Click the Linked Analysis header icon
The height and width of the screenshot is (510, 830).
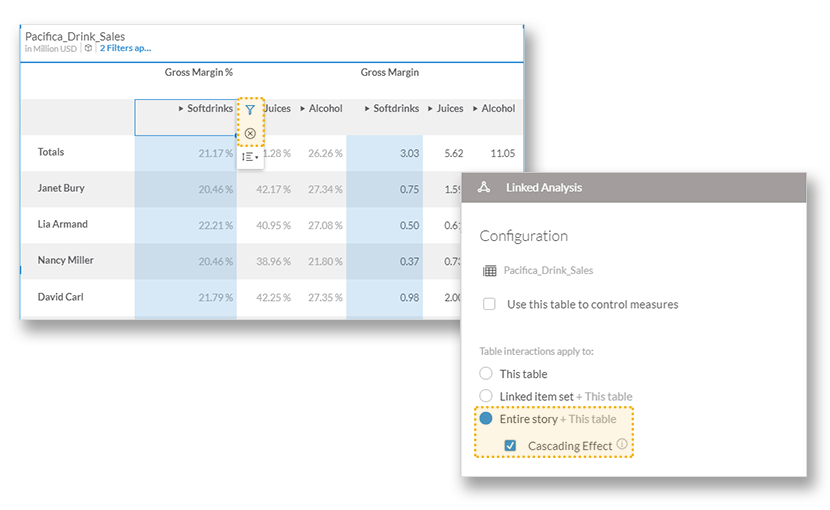pyautogui.click(x=484, y=187)
